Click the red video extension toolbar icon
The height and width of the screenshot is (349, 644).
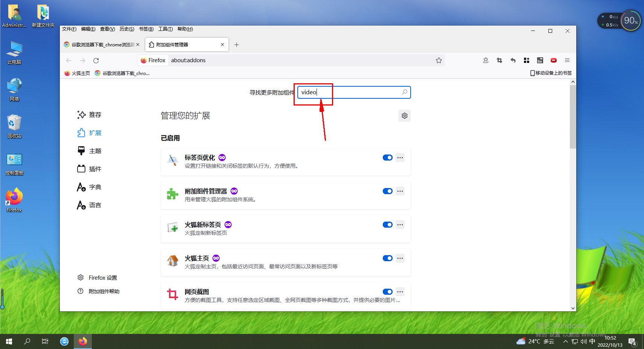554,60
